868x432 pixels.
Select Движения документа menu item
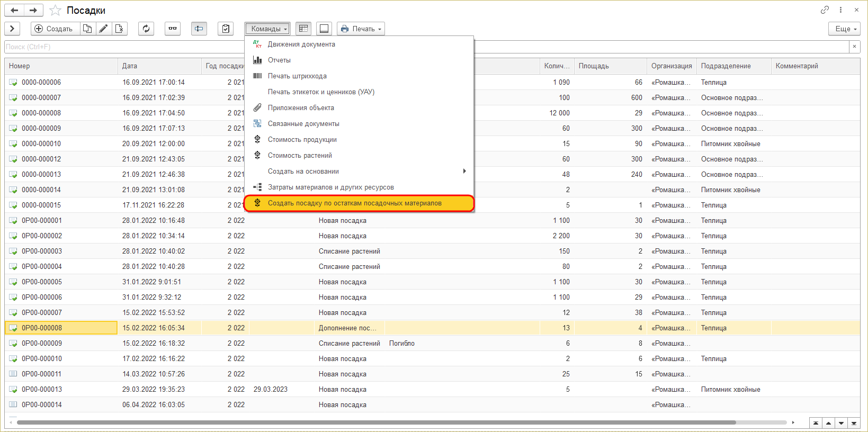[x=301, y=44]
